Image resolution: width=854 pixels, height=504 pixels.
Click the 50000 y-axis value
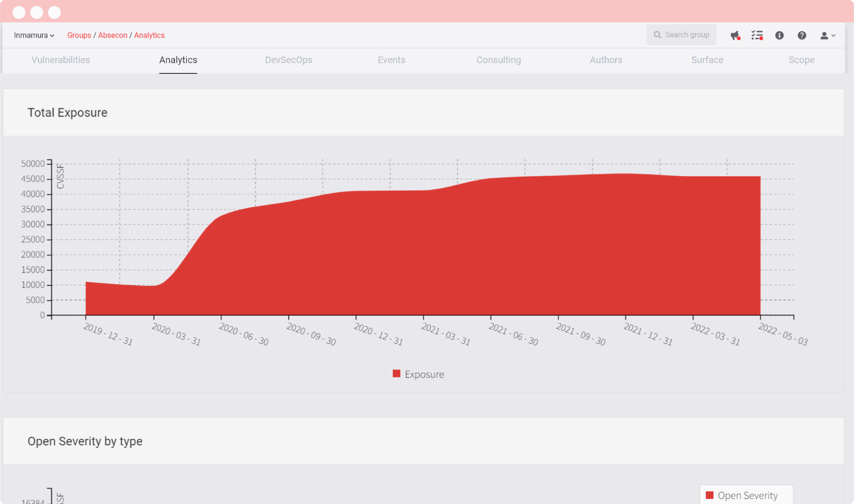click(33, 164)
